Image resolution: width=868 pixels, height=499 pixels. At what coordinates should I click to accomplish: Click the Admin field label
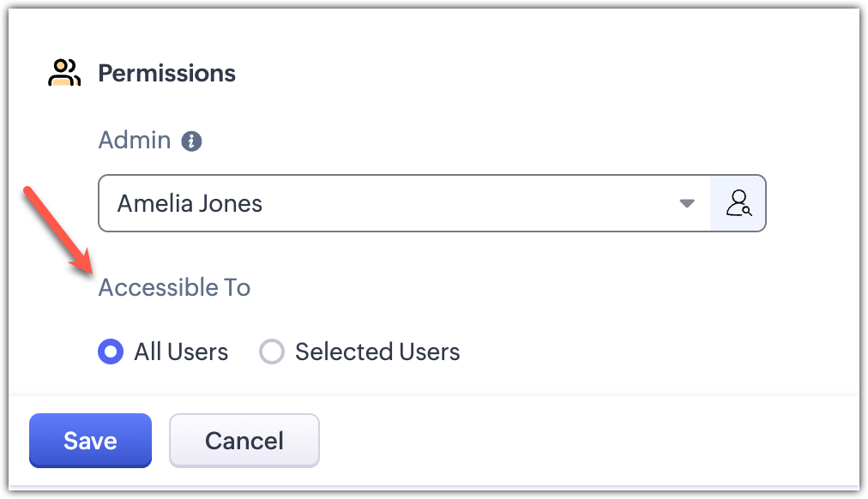click(135, 141)
